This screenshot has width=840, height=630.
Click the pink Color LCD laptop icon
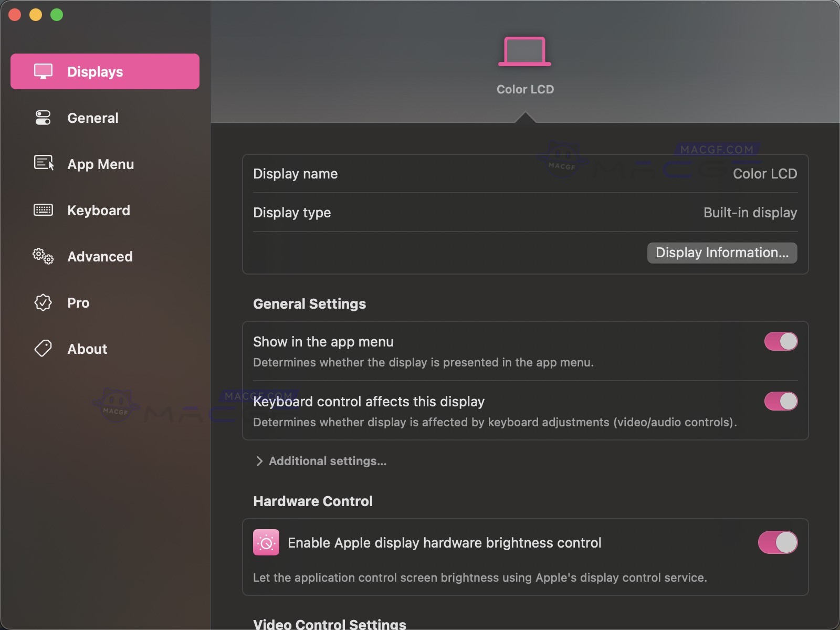pyautogui.click(x=524, y=51)
